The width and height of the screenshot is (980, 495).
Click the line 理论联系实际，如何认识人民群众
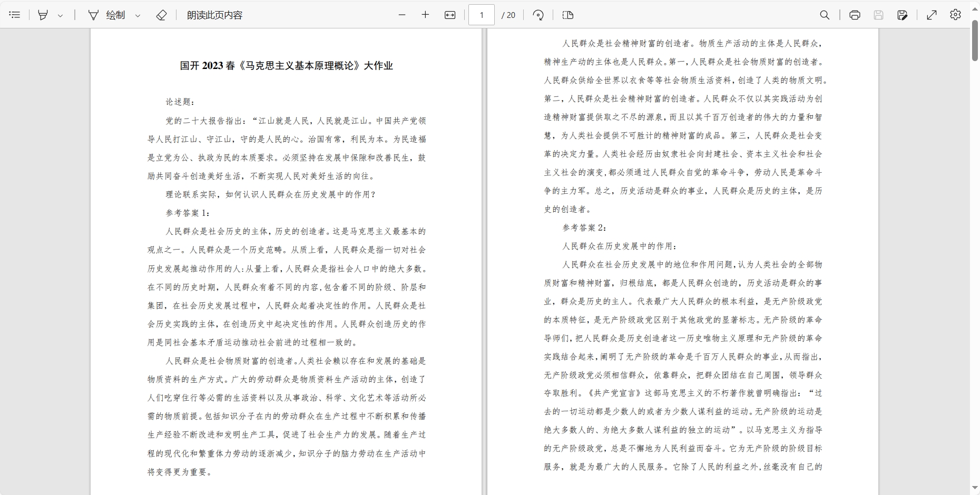point(271,194)
